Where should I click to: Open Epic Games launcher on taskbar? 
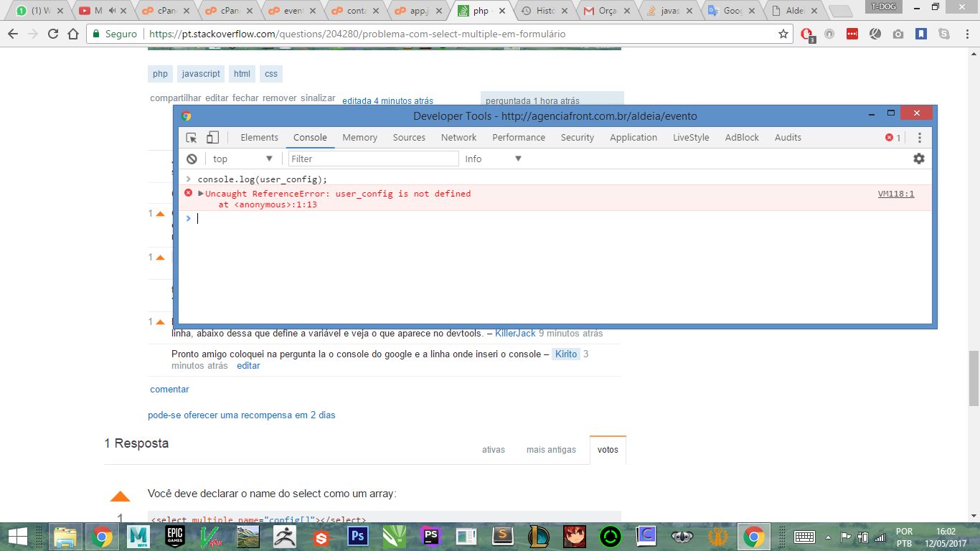pyautogui.click(x=174, y=537)
